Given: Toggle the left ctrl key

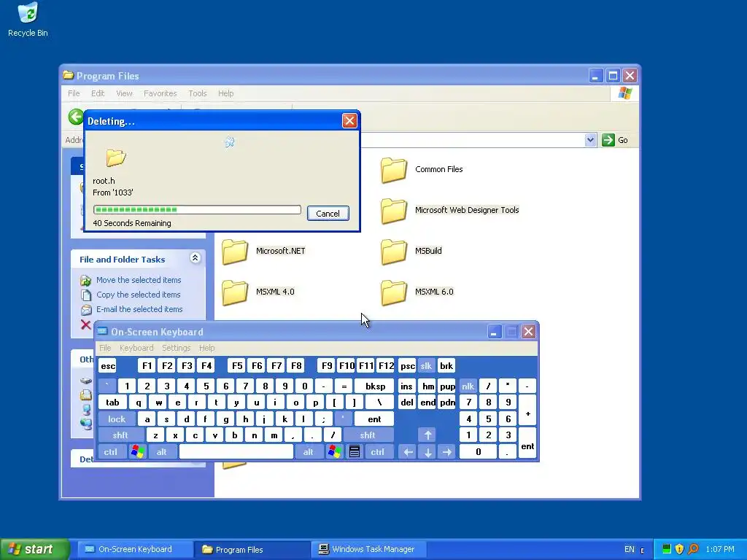Looking at the screenshot, I should click(x=112, y=452).
